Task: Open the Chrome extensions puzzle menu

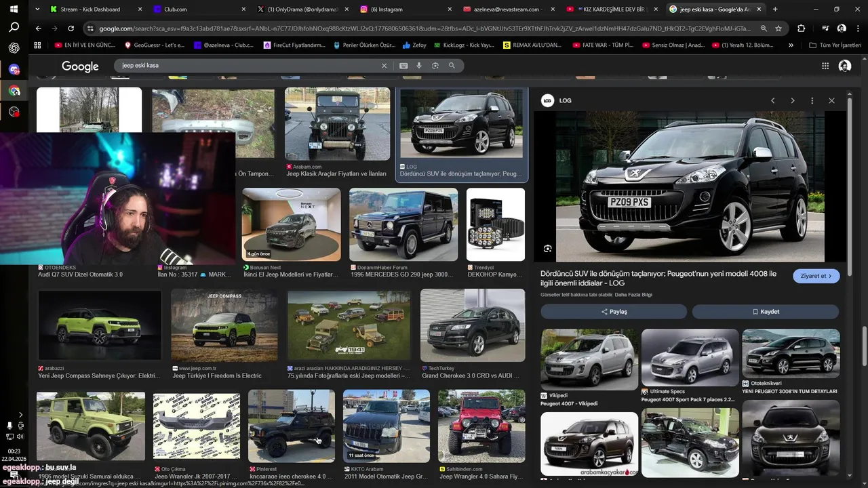Action: 802,28
